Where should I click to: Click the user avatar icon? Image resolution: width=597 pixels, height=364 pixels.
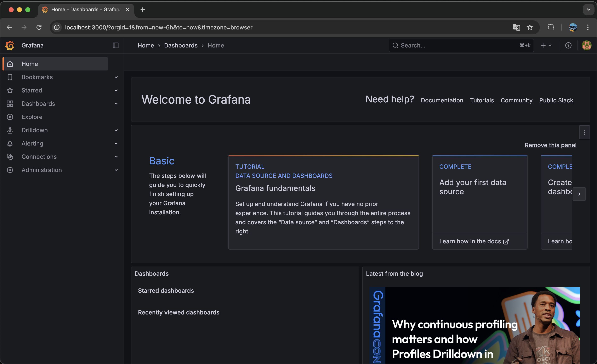click(x=586, y=45)
